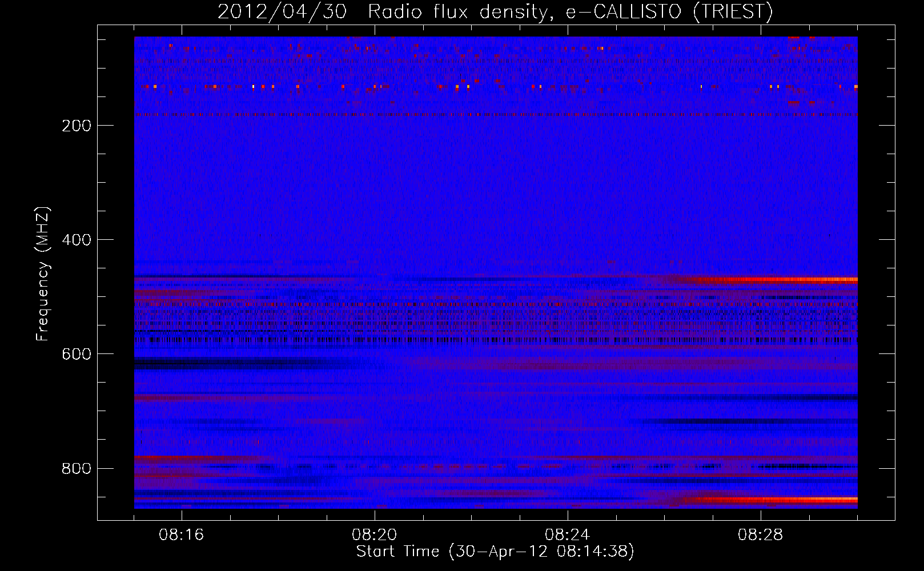Click the '800' frequency tick label
Viewport: 924px width, 571px height.
pos(77,468)
